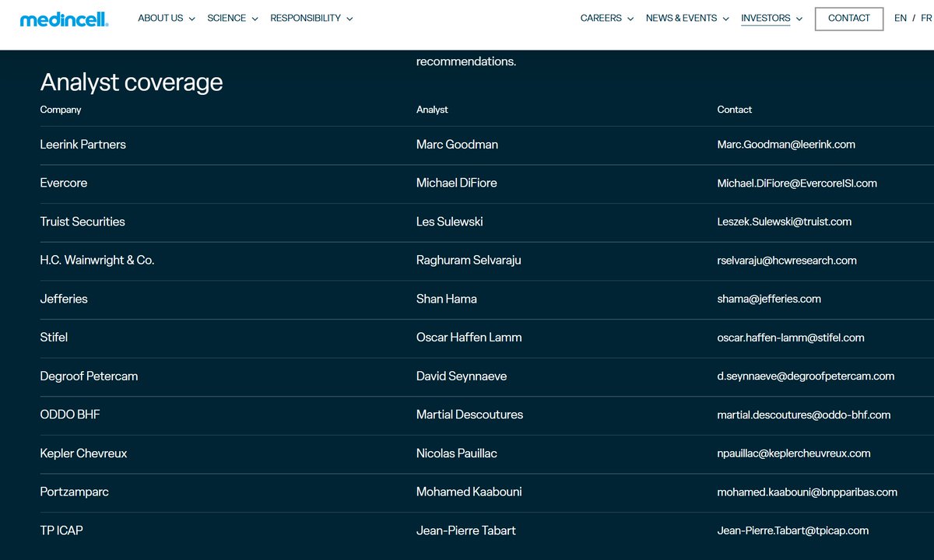Expand the Careers dropdown chevron
This screenshot has width=934, height=560.
pos(630,19)
